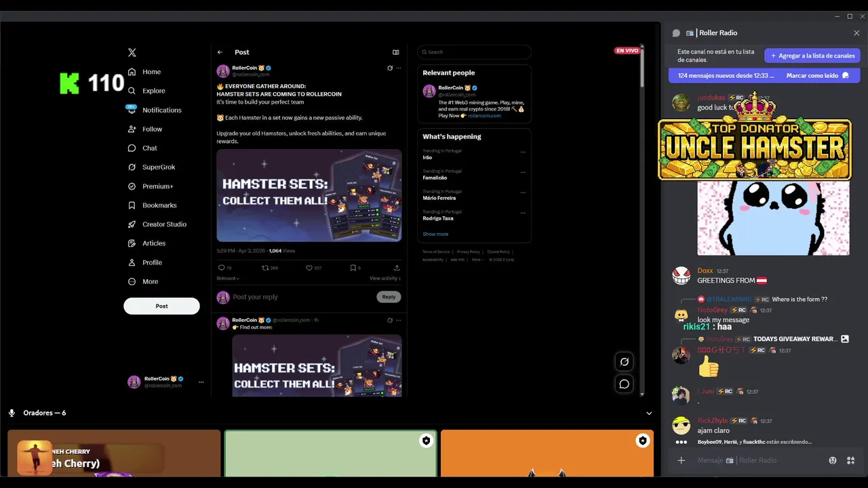Image resolution: width=868 pixels, height=488 pixels.
Task: Open options dots beside Famalicão trend
Action: [x=523, y=172]
